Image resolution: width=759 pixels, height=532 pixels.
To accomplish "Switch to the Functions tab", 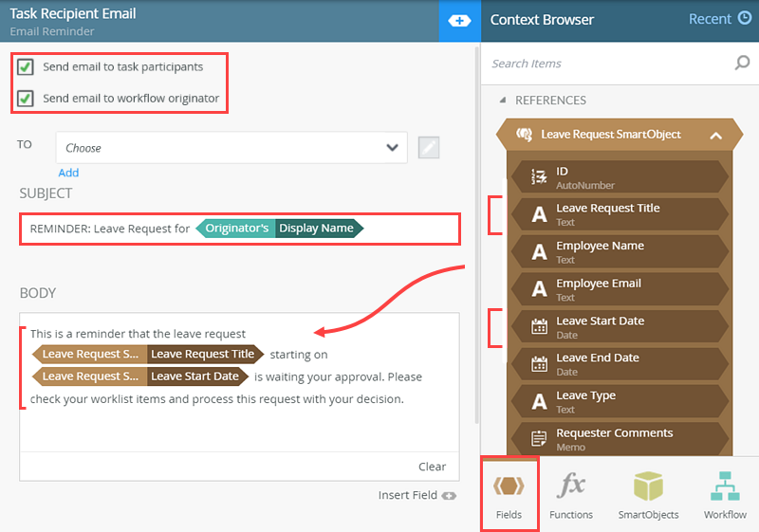I will click(x=571, y=494).
